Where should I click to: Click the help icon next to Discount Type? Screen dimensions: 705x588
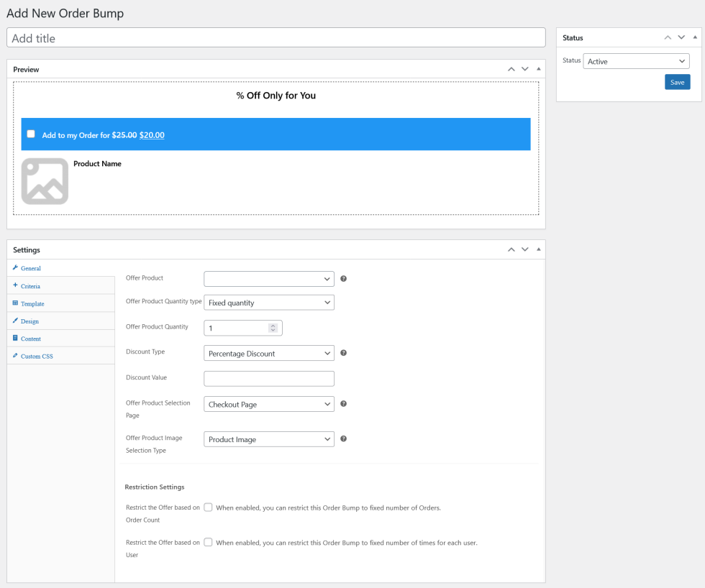coord(343,353)
